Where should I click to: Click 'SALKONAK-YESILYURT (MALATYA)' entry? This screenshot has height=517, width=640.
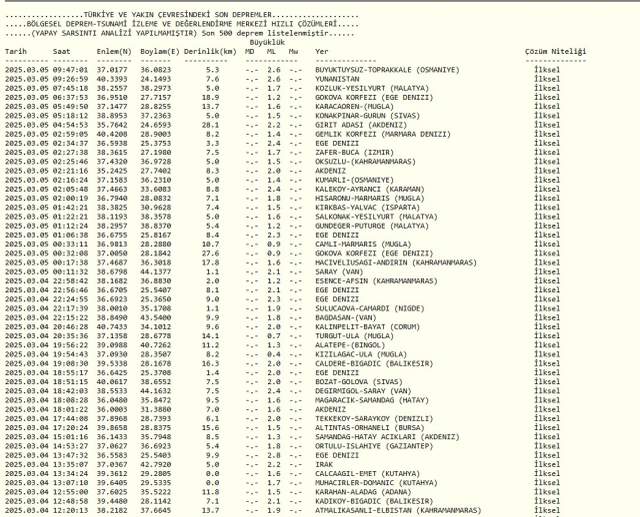(376, 217)
